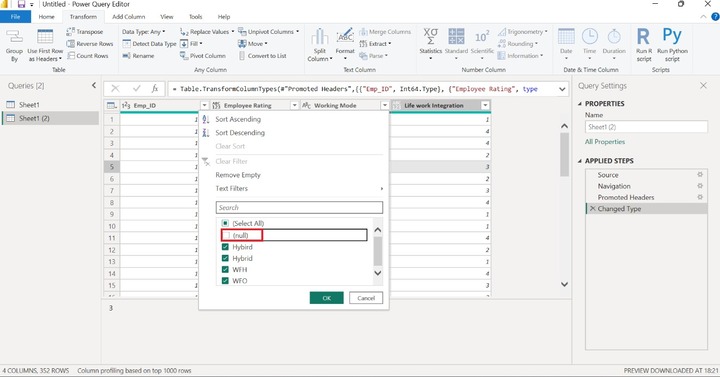Switch to the View tab
The image size is (720, 377).
click(167, 17)
